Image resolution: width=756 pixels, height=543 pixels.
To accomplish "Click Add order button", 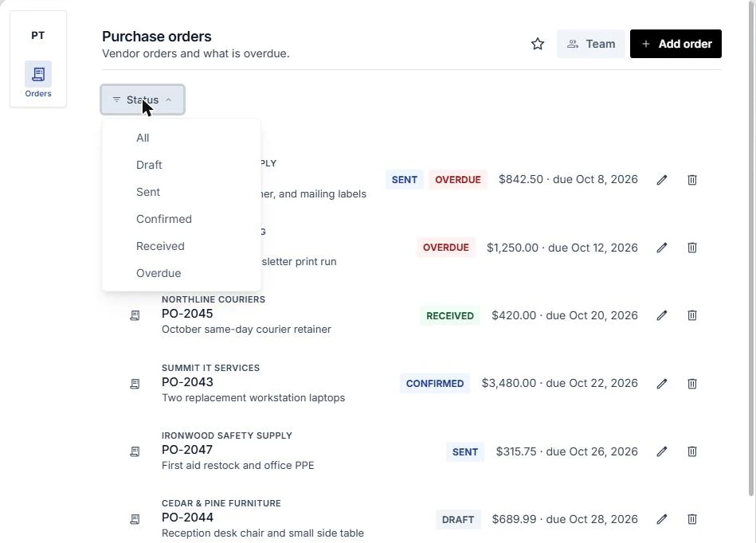I will click(x=676, y=44).
